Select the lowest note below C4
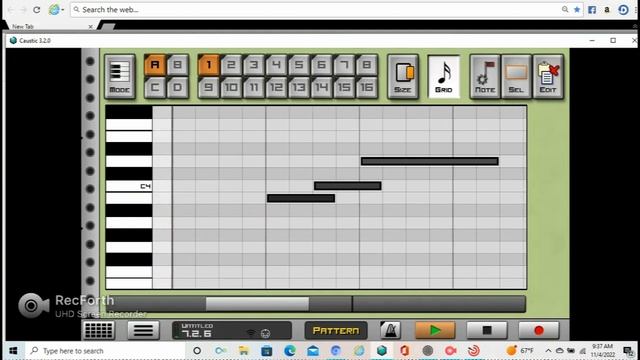Viewport: 640px width, 360px height. point(301,198)
